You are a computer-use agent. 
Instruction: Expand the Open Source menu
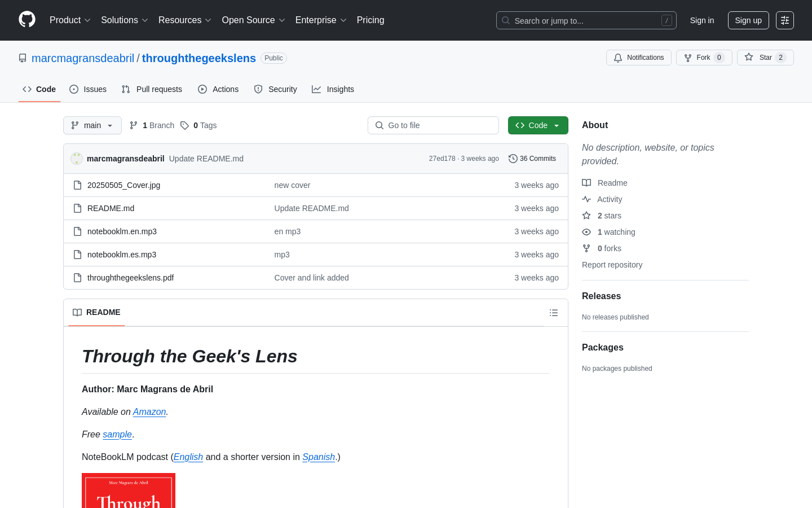254,20
